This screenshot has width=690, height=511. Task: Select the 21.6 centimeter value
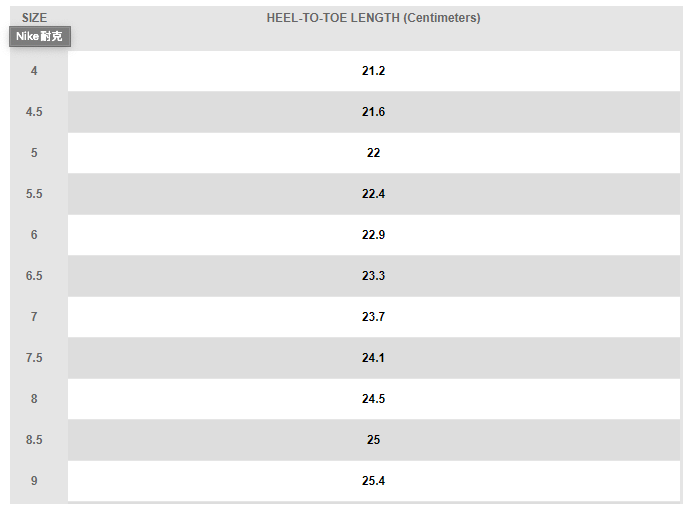[373, 112]
